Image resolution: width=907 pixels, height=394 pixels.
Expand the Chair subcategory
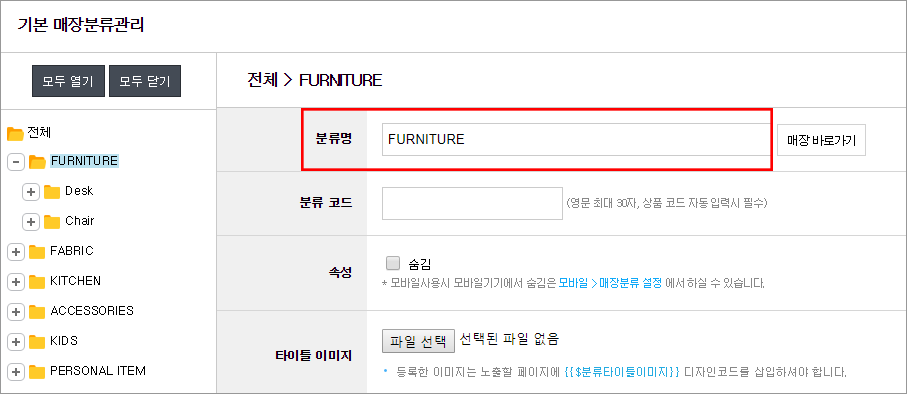tap(31, 222)
